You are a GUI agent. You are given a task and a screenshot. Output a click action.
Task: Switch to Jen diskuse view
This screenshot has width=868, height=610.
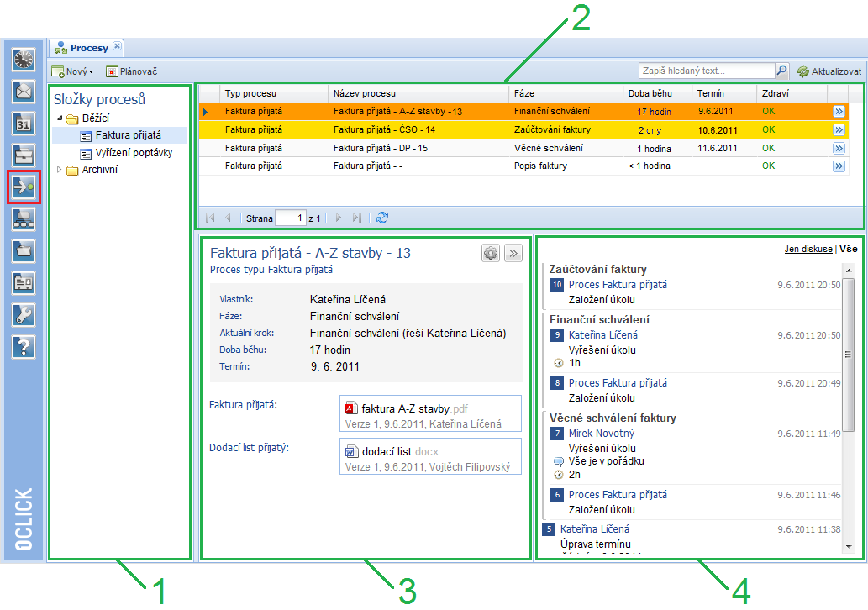pyautogui.click(x=808, y=250)
